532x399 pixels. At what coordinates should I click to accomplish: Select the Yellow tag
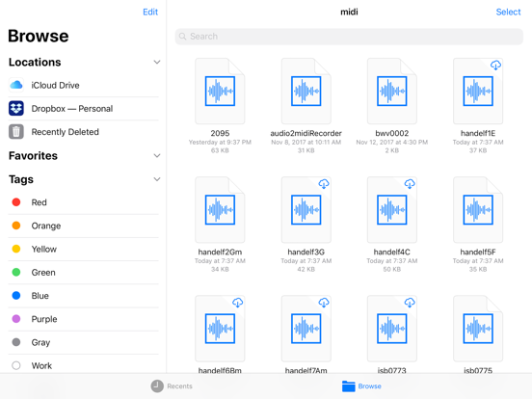pos(84,250)
